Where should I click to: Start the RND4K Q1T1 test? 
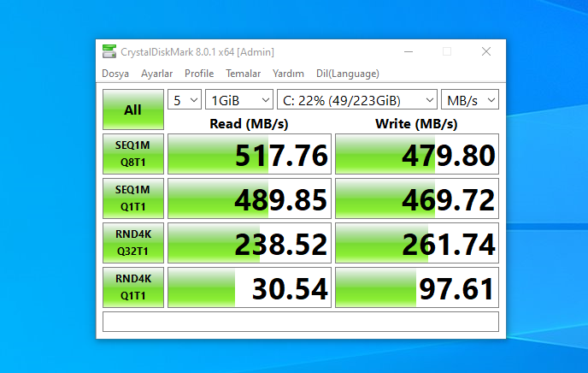pos(133,287)
